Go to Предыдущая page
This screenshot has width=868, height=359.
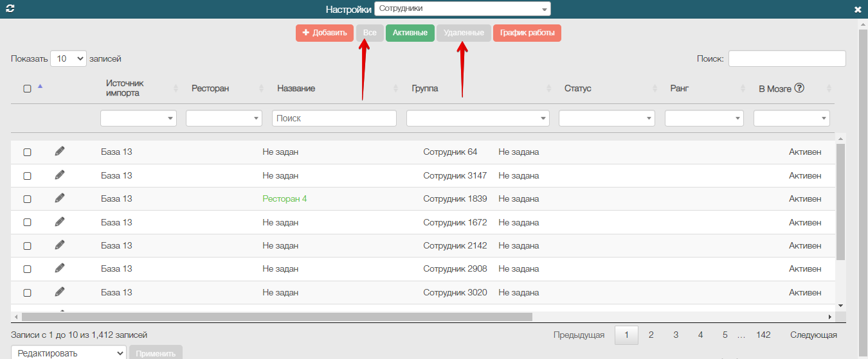click(579, 335)
